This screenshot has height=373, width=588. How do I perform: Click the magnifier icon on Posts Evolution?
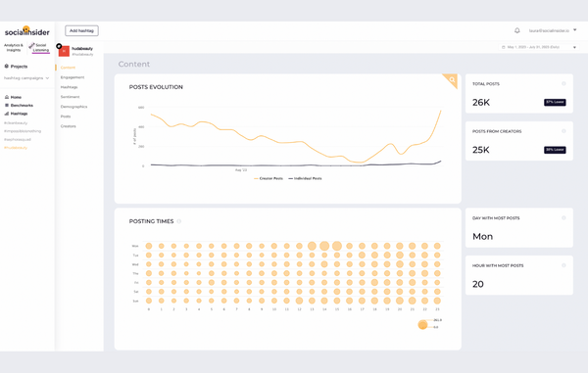point(452,79)
